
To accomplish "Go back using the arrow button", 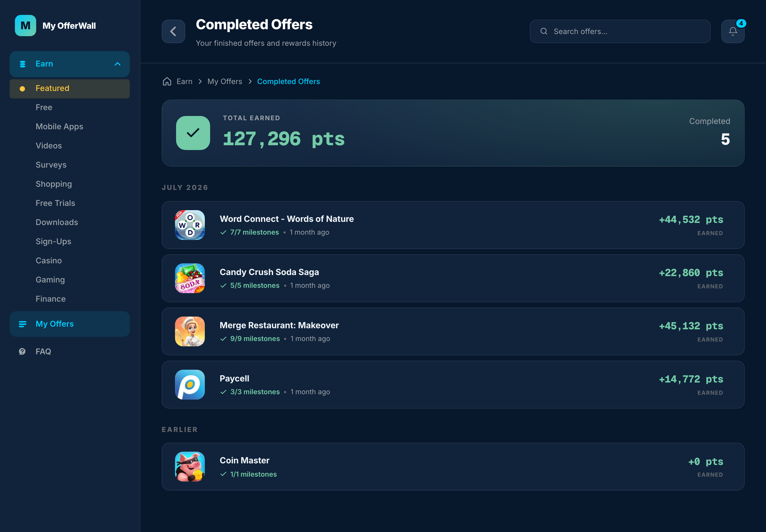I will (x=173, y=31).
